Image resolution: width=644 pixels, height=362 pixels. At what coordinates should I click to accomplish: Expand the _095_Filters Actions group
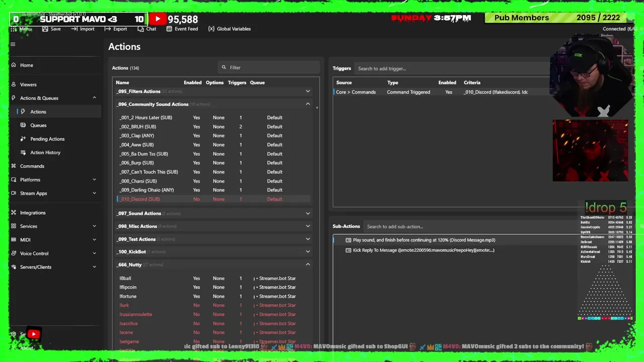pos(308,92)
